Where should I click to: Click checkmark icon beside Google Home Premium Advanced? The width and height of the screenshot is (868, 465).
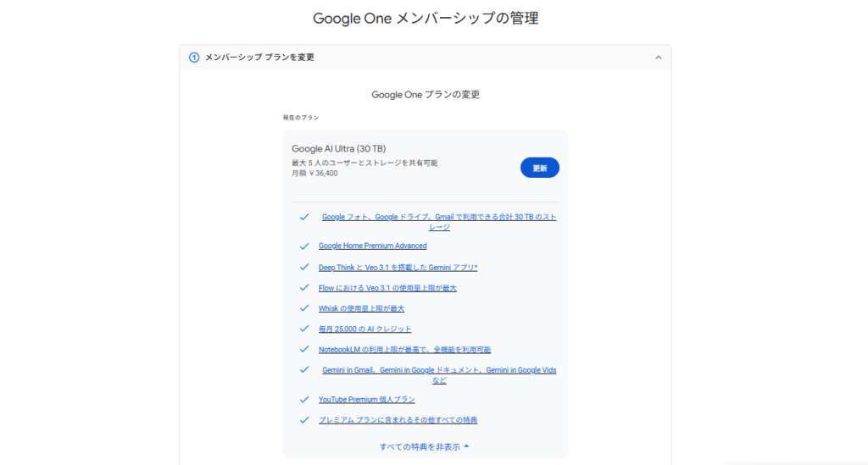(304, 246)
